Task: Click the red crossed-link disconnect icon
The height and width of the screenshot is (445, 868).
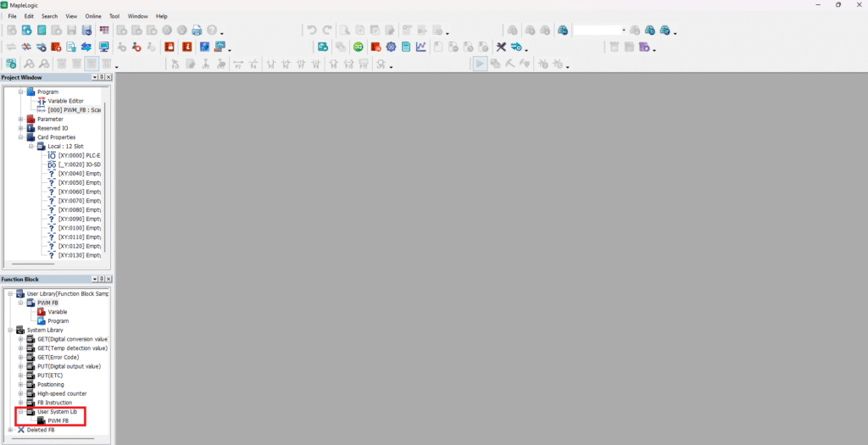Action: click(x=26, y=47)
